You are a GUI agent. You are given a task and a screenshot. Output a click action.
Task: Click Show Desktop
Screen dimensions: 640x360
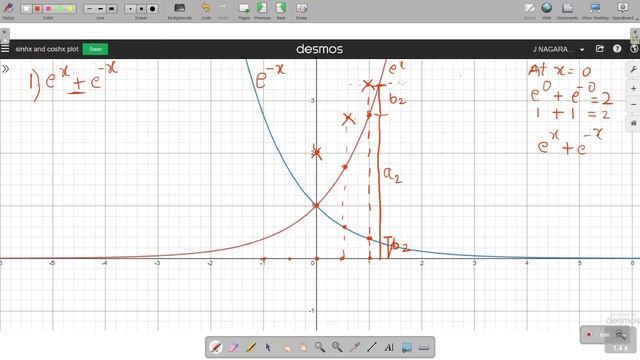click(x=595, y=11)
